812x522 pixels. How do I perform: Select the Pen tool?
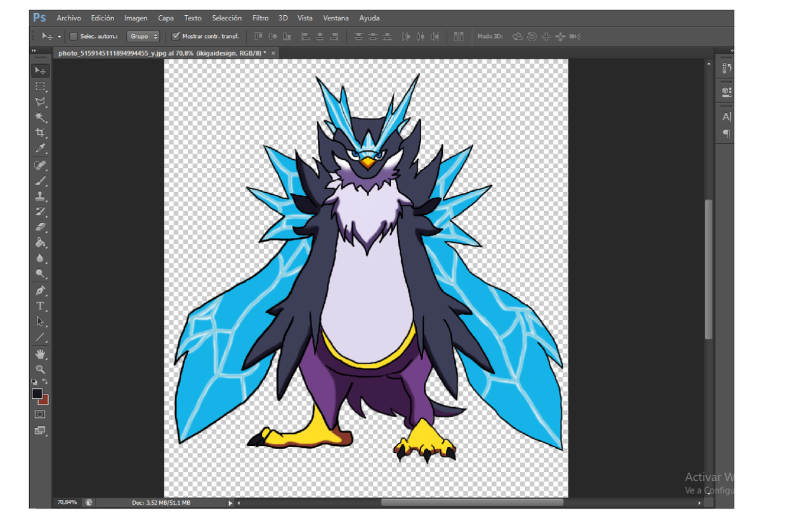click(x=40, y=290)
